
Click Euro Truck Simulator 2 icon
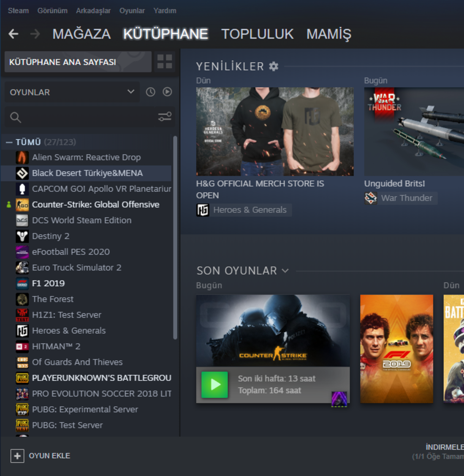click(22, 268)
